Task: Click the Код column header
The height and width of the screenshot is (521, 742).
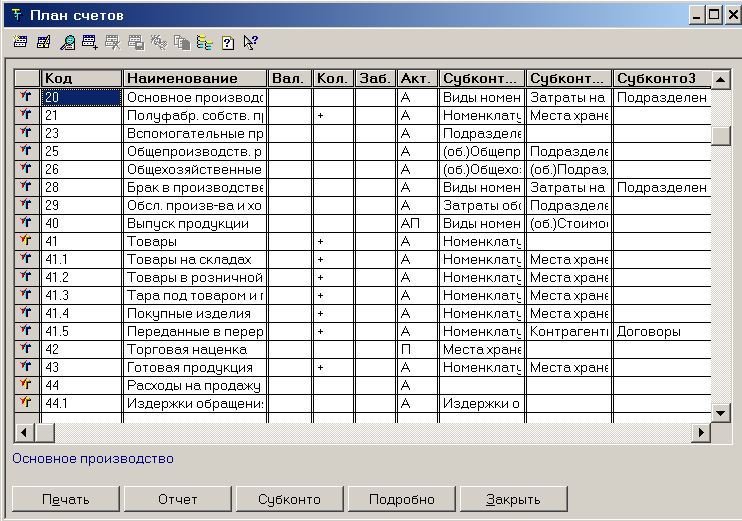Action: tap(81, 78)
